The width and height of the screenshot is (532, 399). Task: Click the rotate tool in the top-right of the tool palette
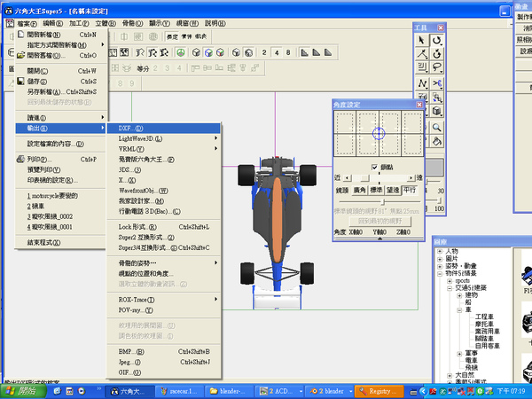[437, 40]
